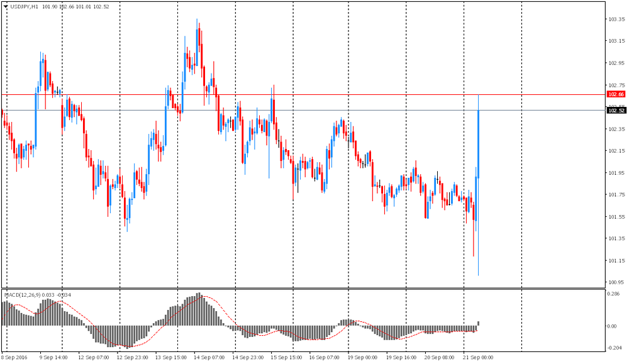Click the 9 Sep 14:00 time label

(x=53, y=358)
